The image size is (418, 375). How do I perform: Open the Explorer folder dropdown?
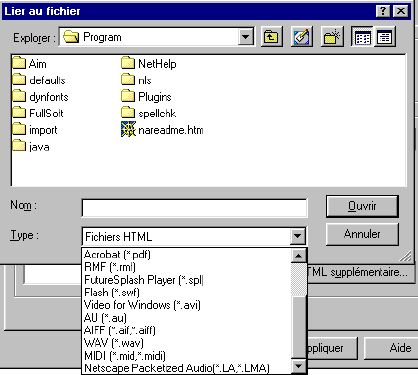(246, 37)
